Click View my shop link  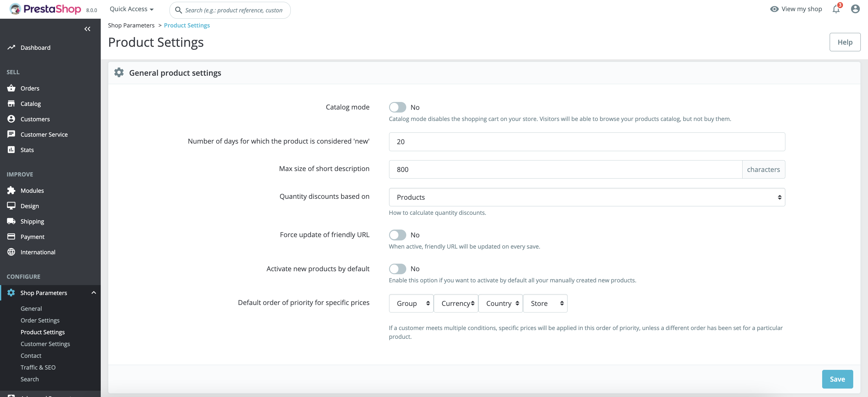pyautogui.click(x=796, y=9)
